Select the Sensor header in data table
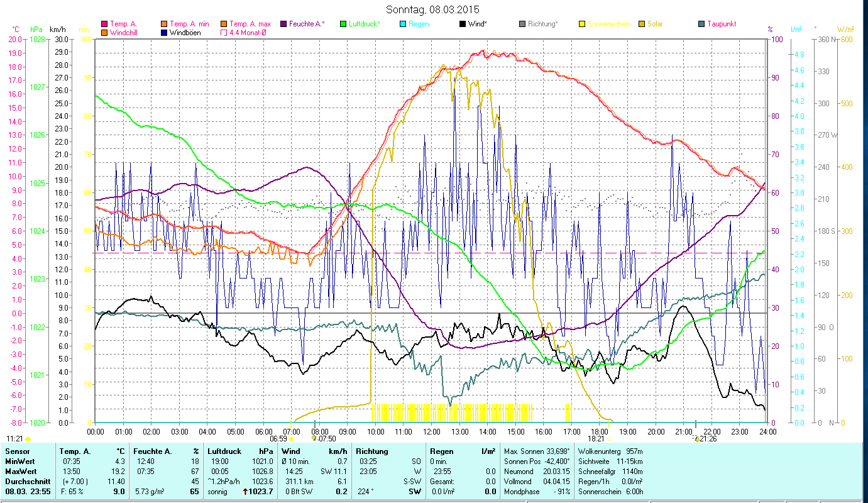Viewport: 868px width, 503px height. click(x=17, y=451)
